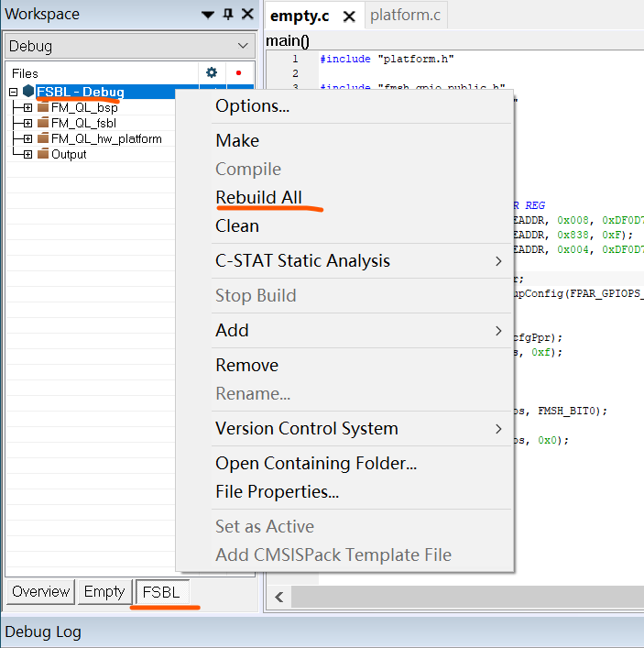The image size is (644, 648).
Task: Choose Rebuild All from context menu
Action: [x=258, y=197]
